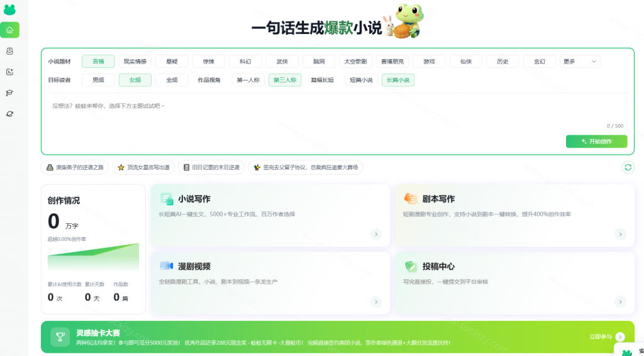The width and height of the screenshot is (644, 356).
Task: Click the 剧本写作 card title
Action: (438, 199)
